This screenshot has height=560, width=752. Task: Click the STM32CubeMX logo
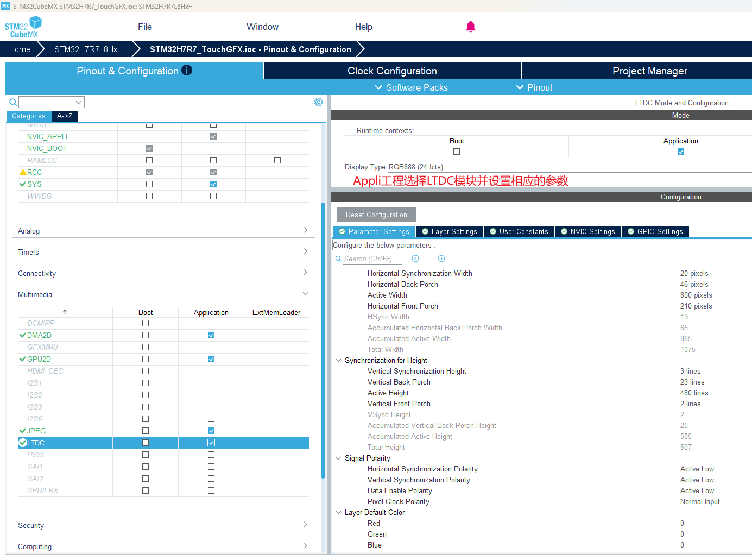23,27
